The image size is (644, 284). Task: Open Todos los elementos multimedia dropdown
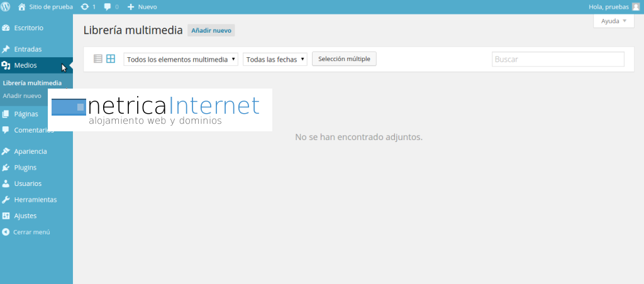[180, 59]
